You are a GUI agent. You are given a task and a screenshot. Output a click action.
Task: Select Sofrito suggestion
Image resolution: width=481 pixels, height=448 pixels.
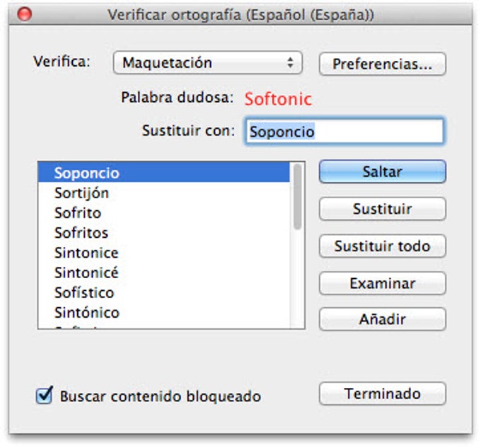coord(164,213)
